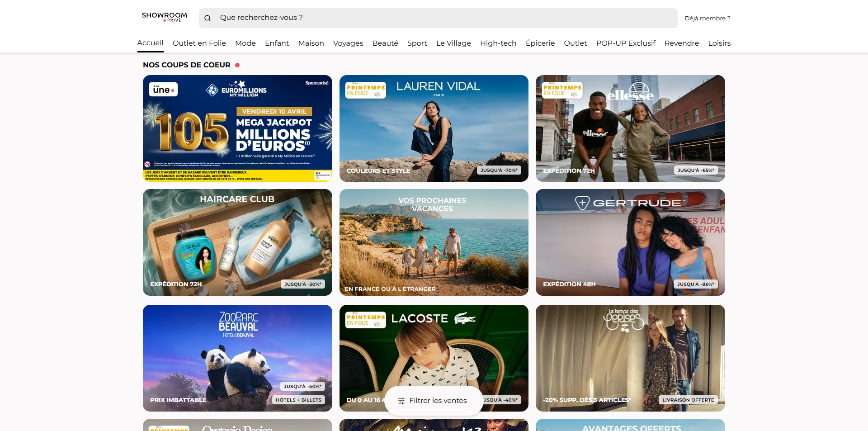The image size is (868, 431).
Task: Open the Mode menu
Action: coord(245,43)
